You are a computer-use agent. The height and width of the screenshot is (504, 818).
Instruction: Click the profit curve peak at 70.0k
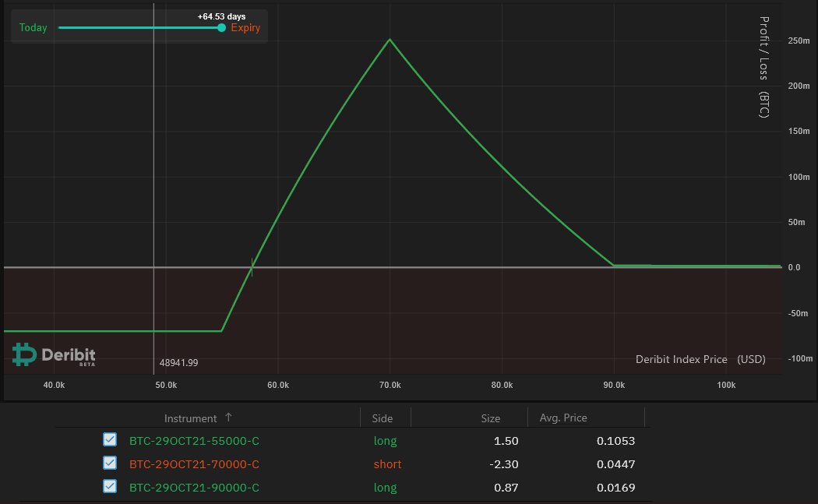tap(390, 40)
